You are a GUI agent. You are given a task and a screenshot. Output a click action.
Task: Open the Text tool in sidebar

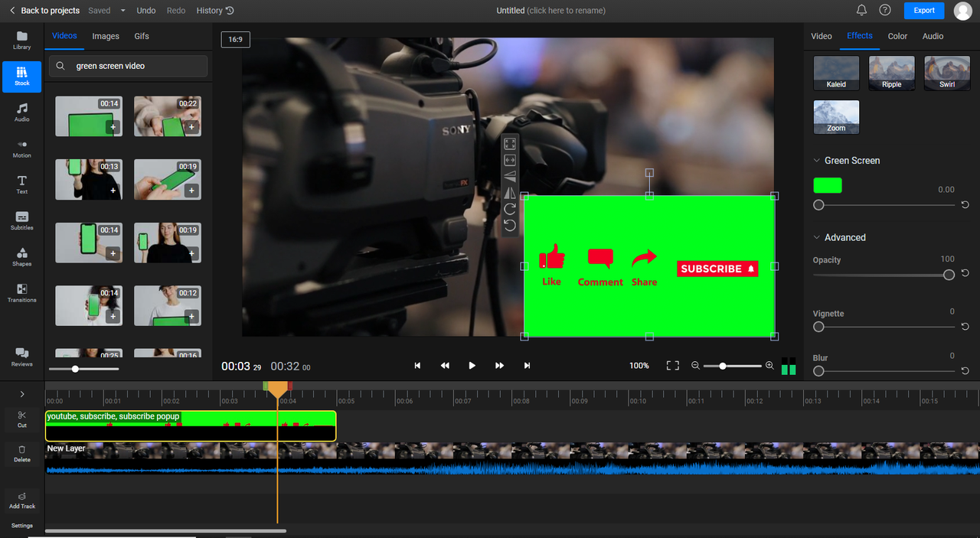coord(21,184)
